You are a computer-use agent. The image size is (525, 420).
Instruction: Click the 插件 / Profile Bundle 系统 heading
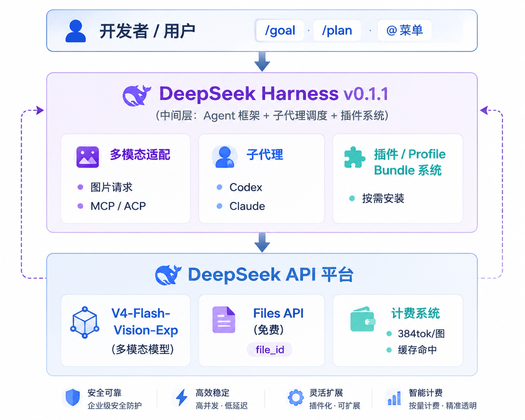[x=410, y=162]
